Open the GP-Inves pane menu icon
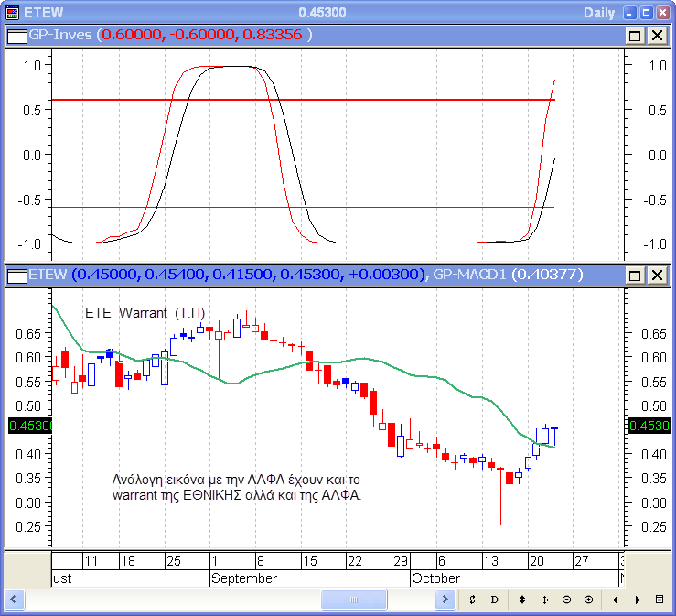The width and height of the screenshot is (676, 616). coord(16,35)
